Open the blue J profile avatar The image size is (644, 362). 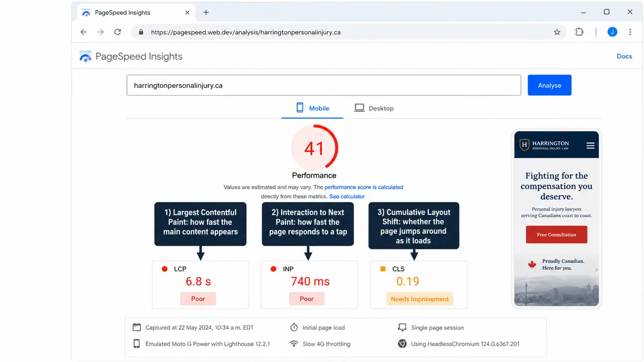pyautogui.click(x=612, y=32)
